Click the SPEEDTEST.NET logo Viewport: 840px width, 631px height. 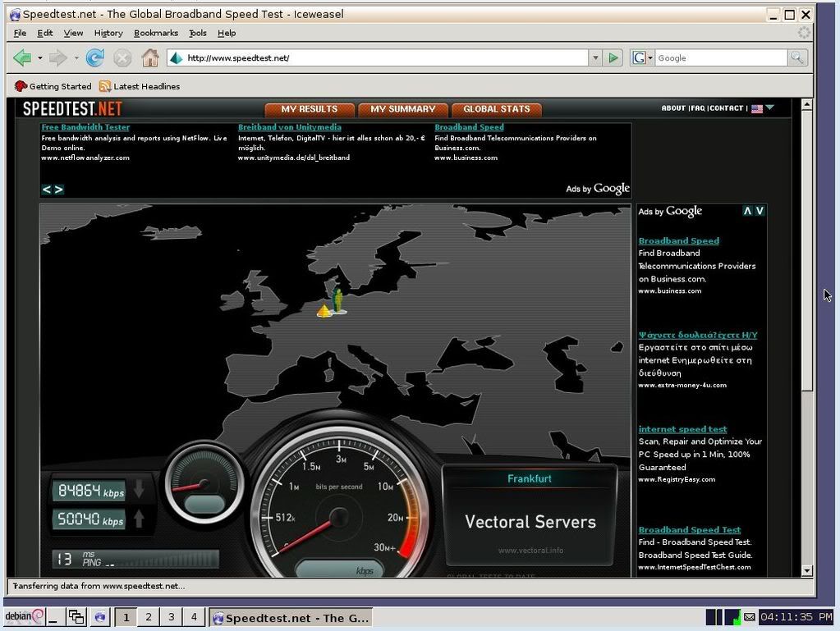[x=72, y=109]
